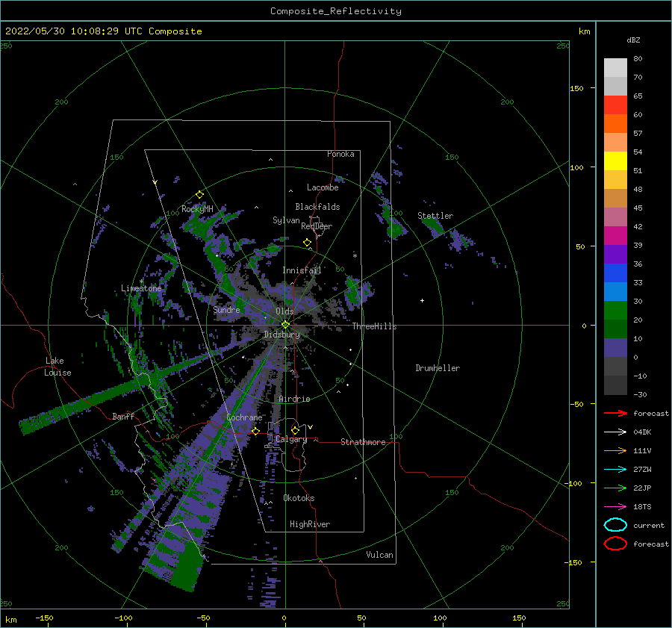Click the yellow diamond marker below Cochrane
The image size is (672, 628).
pos(255,431)
